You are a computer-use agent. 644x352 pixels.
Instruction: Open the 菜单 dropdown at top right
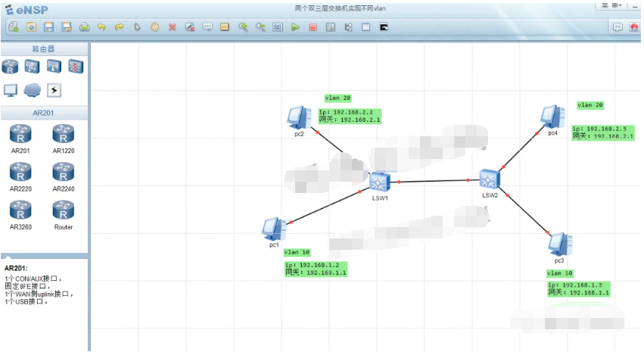click(x=611, y=6)
